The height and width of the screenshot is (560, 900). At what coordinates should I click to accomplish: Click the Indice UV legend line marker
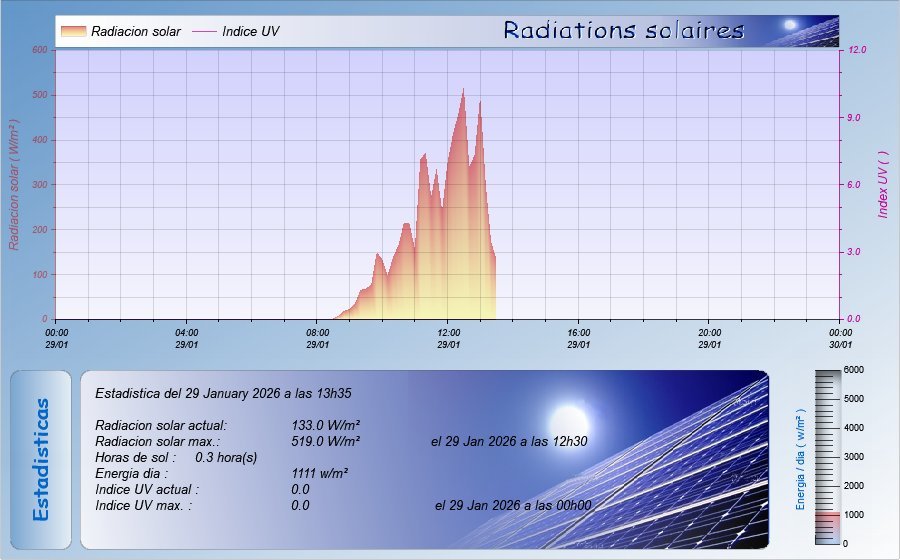click(204, 32)
